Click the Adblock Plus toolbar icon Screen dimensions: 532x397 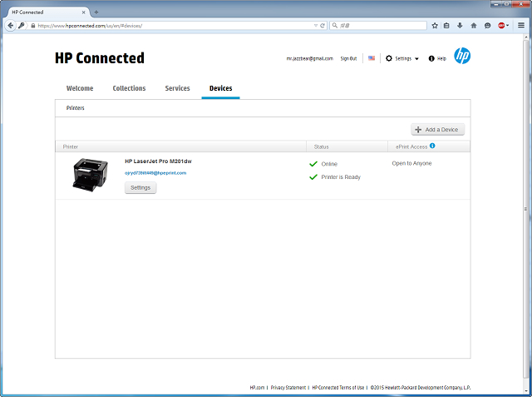(502, 26)
